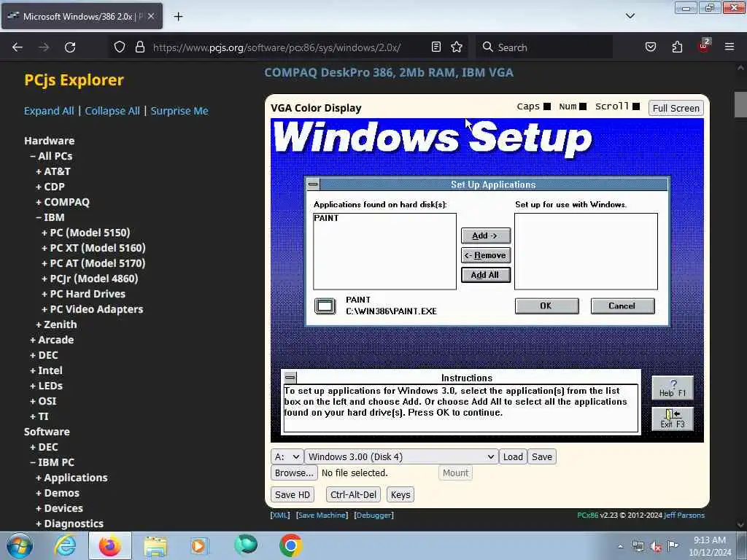Go back with the browser back arrow

click(18, 47)
